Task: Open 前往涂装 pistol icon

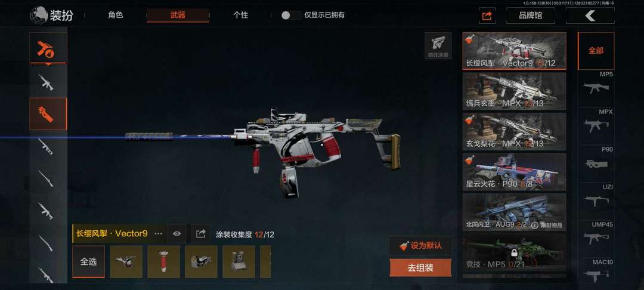Action: pos(438,45)
